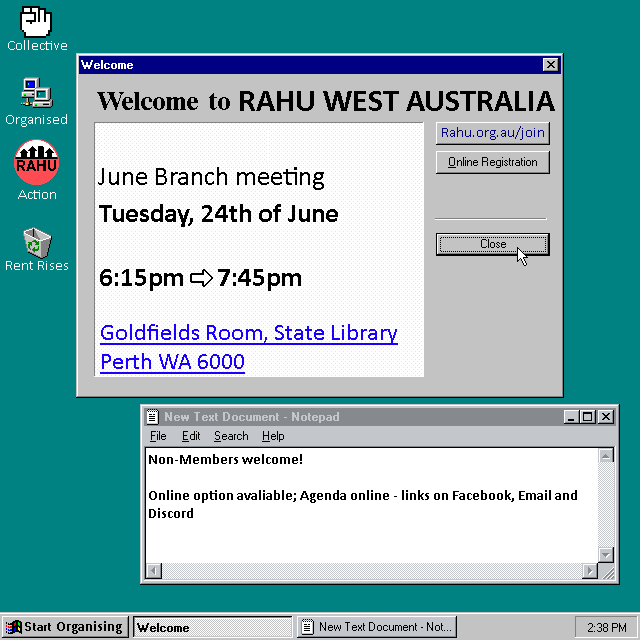Click the Notepad scroll left arrow
Viewport: 640px width, 640px height.
(154, 571)
